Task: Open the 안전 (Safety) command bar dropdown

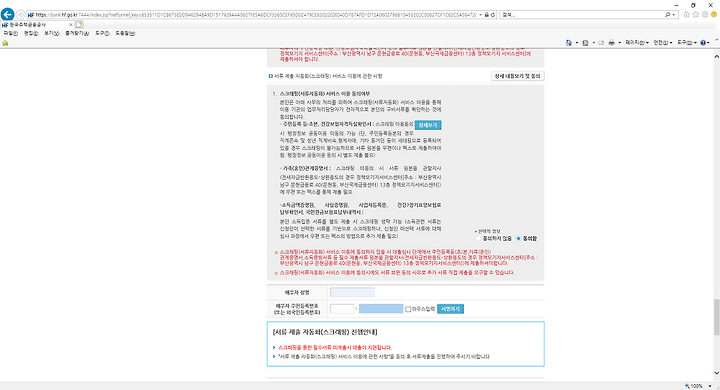Action: point(663,43)
